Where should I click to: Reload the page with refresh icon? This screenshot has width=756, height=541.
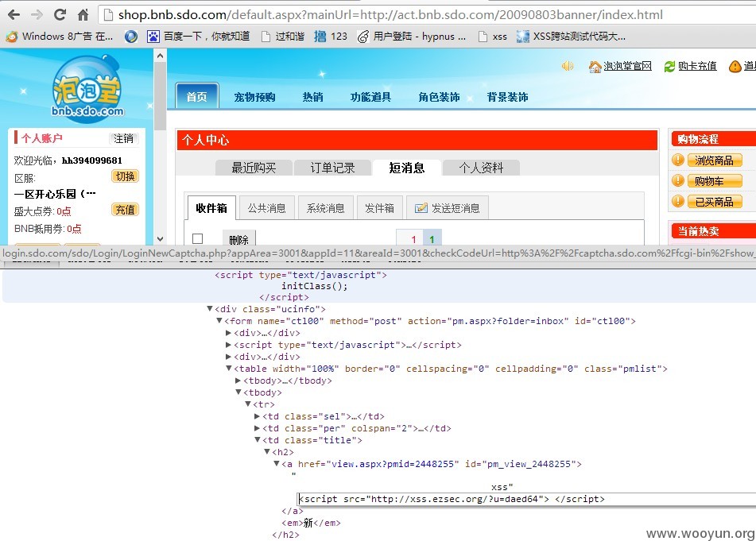(60, 14)
